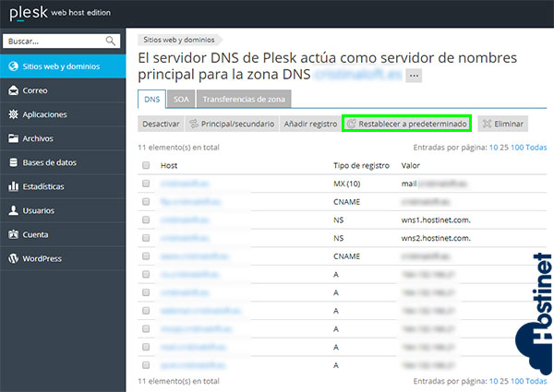Select the DNS tab
Viewport: 554px width, 392px height.
(152, 99)
